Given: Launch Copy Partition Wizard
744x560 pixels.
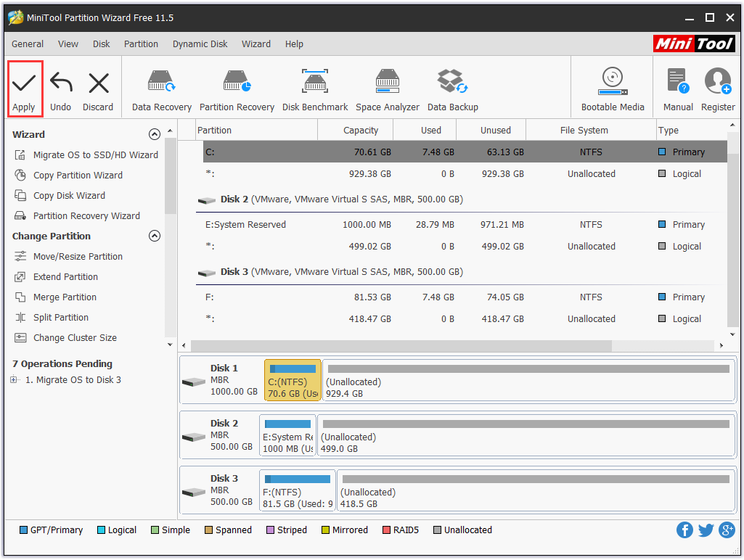Looking at the screenshot, I should [x=68, y=176].
